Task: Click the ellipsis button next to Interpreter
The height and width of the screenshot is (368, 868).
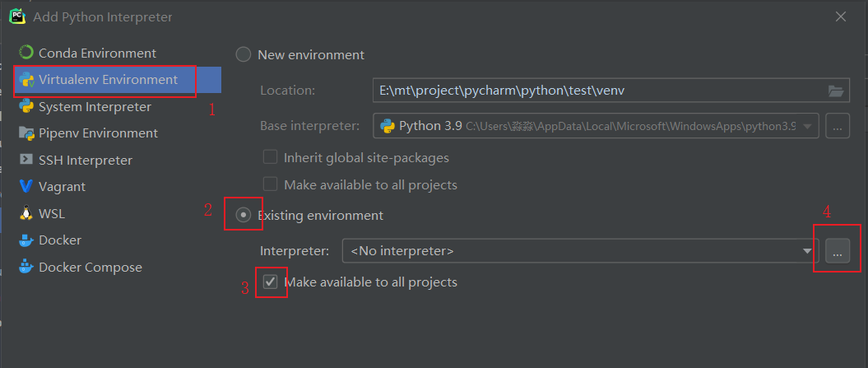Action: click(837, 251)
